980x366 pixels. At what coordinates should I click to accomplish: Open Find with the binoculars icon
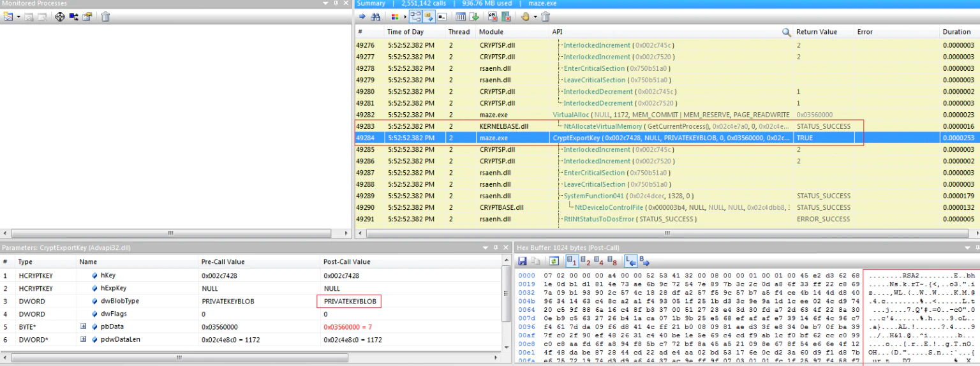tap(376, 17)
